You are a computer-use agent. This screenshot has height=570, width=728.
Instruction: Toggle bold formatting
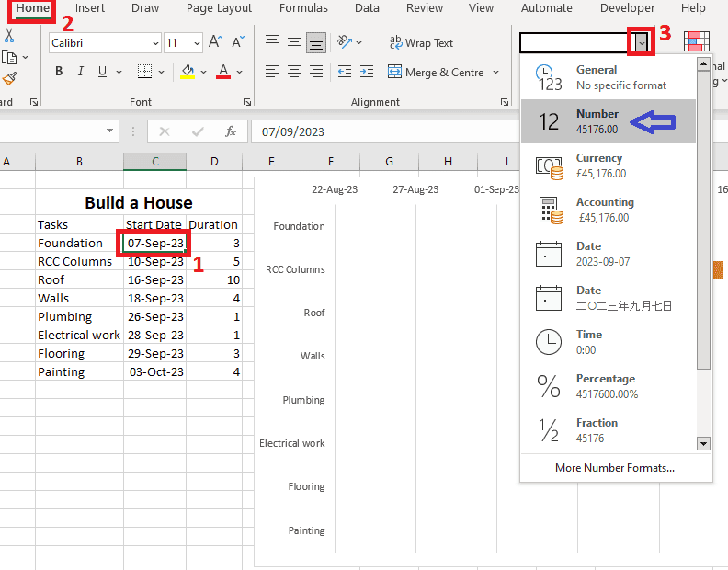[60, 72]
